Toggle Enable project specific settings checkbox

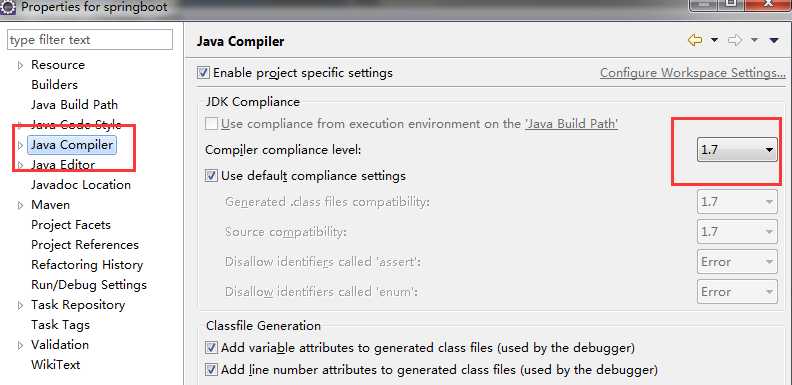tap(203, 73)
